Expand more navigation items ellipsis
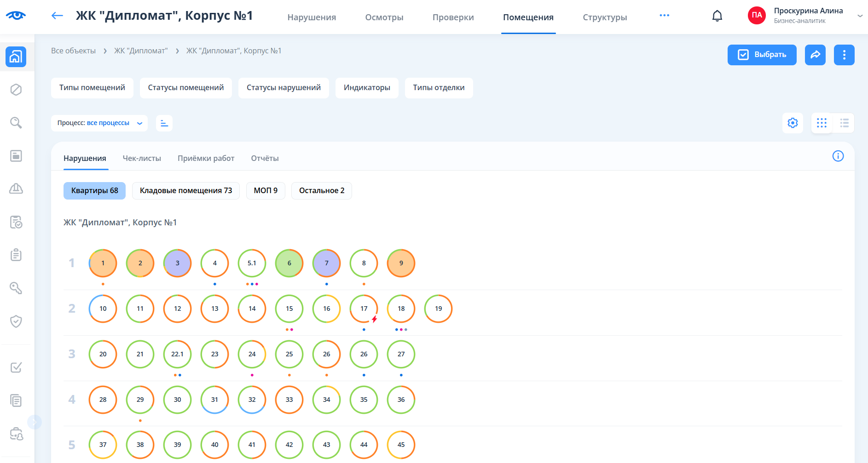Image resolution: width=868 pixels, height=463 pixels. click(x=664, y=16)
